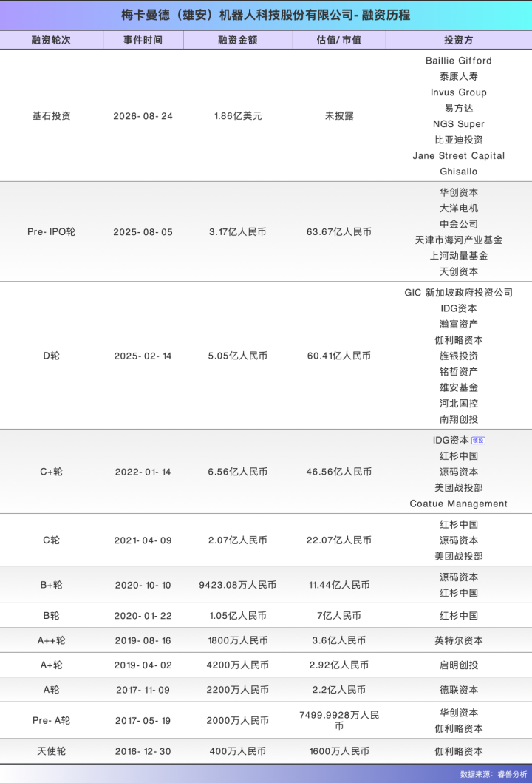Click valuation 11.44亿人民币

click(339, 585)
